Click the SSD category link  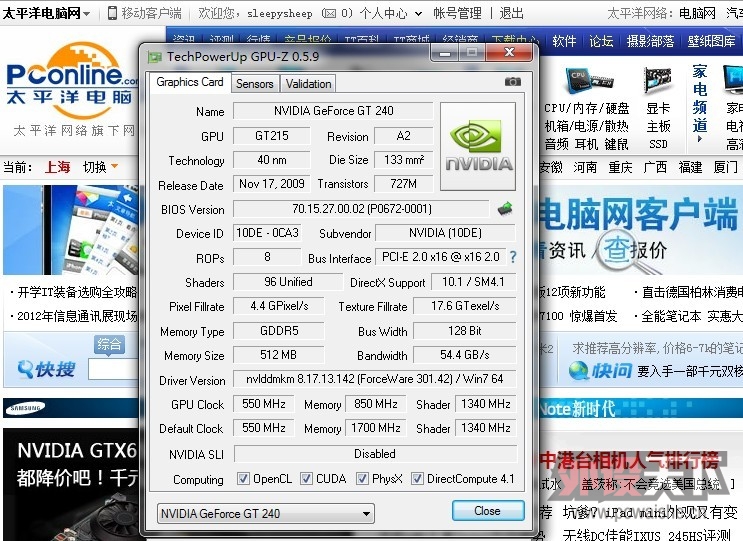(658, 144)
